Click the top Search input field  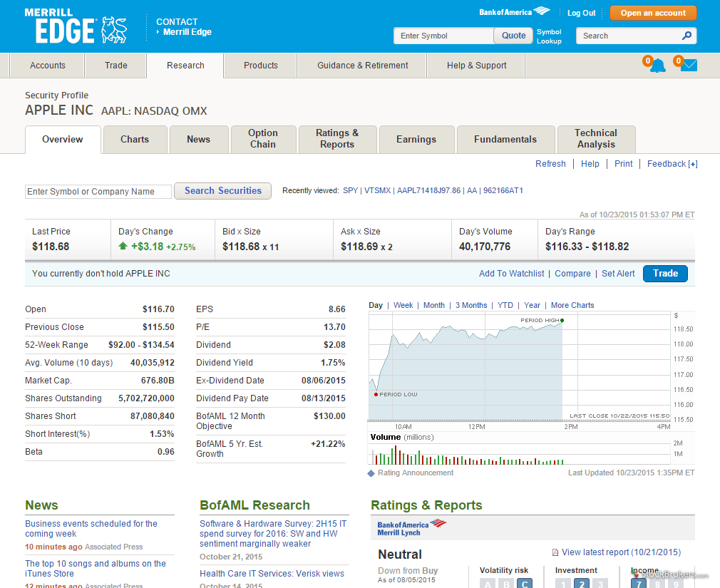tap(629, 36)
